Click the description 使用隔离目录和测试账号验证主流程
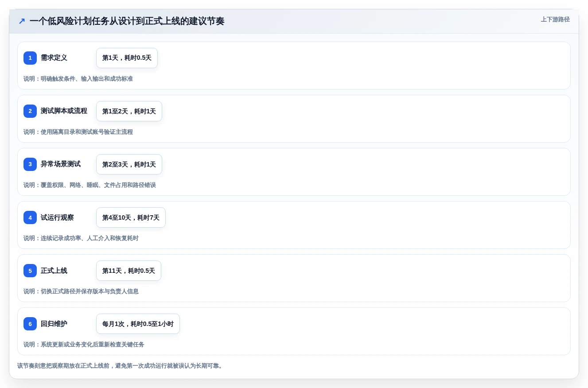Viewport: 588px width, 388px height. click(x=78, y=132)
